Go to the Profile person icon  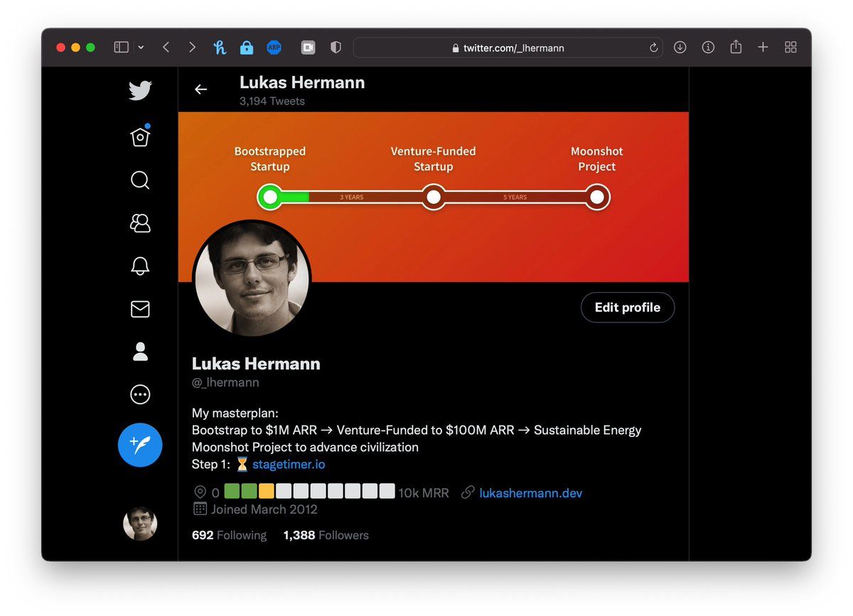140,352
